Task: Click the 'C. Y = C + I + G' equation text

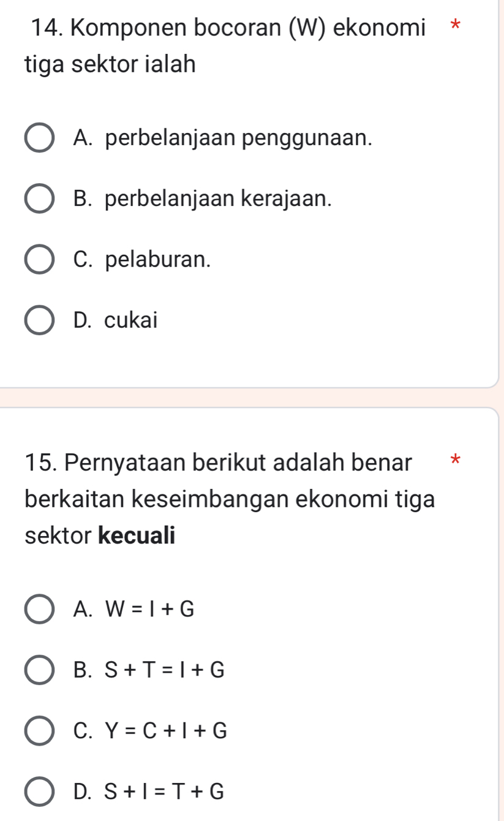Action: pyautogui.click(x=149, y=731)
